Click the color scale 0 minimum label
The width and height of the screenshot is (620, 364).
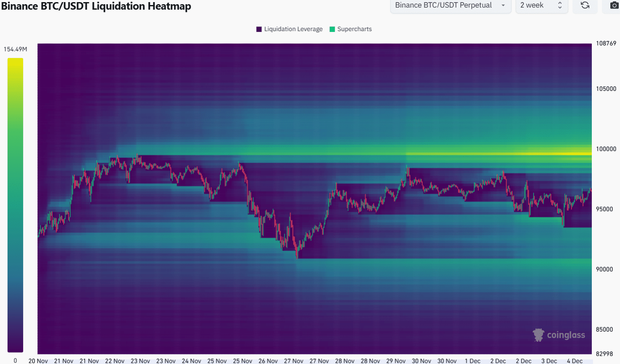pyautogui.click(x=15, y=360)
